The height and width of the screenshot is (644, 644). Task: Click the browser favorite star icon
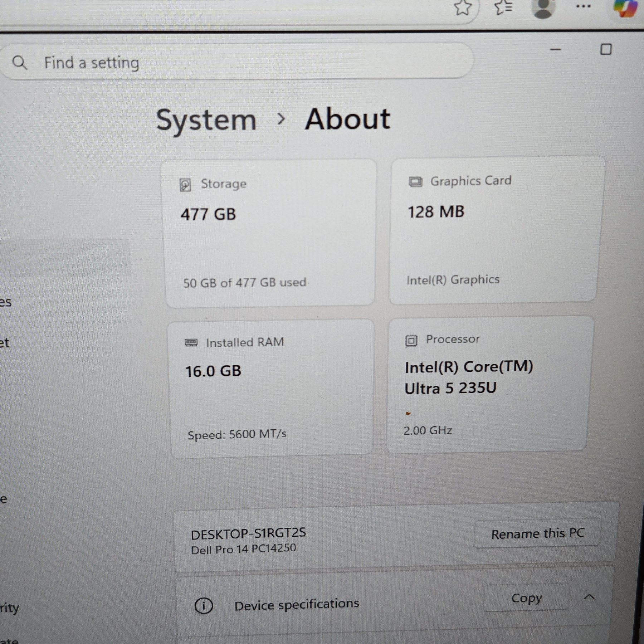[463, 7]
